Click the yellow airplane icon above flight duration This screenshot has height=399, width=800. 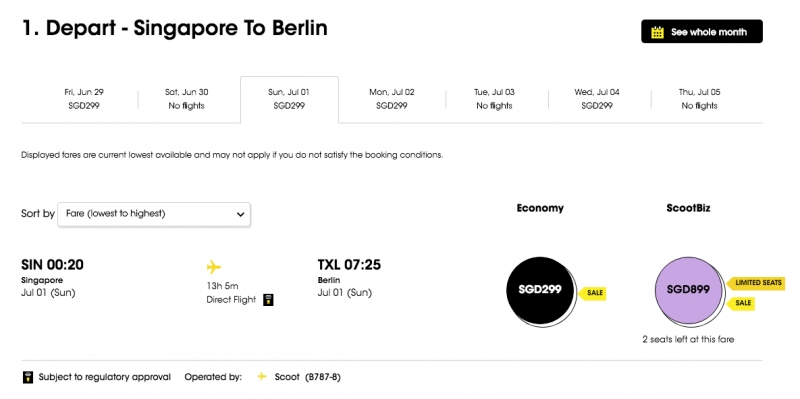[214, 267]
